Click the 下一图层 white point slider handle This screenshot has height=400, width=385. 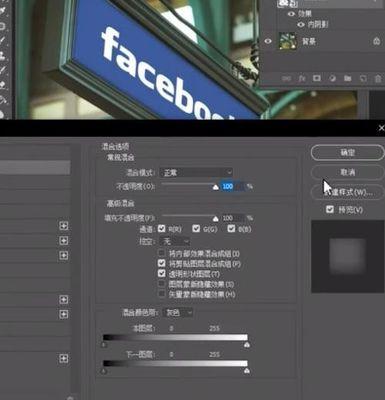coord(247,371)
